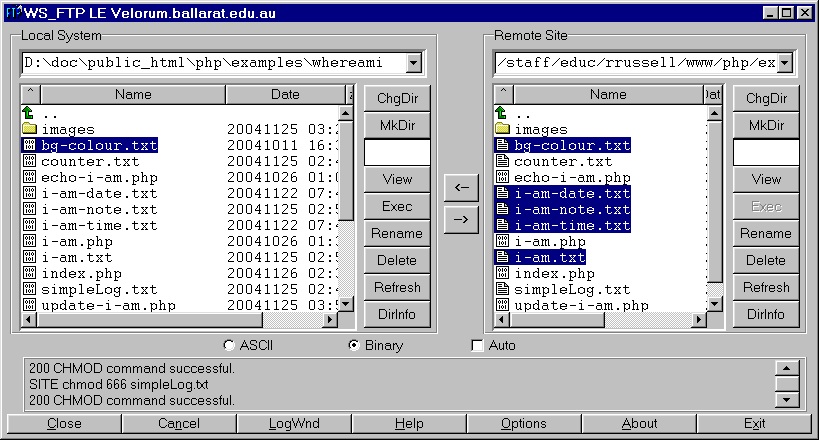Click the file icon beside remote echo-i-am.php
The width and height of the screenshot is (819, 440).
(502, 177)
